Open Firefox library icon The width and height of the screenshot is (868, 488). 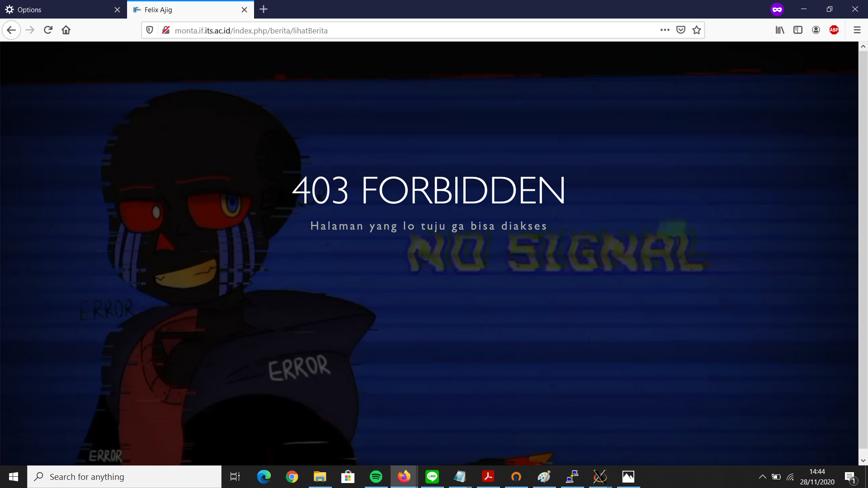click(780, 30)
